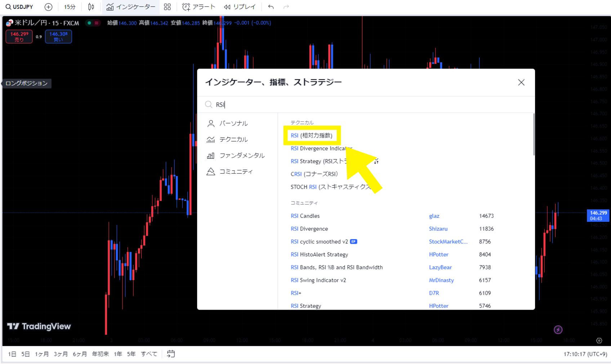Close the indicators dialog
611x364 pixels.
coord(521,82)
